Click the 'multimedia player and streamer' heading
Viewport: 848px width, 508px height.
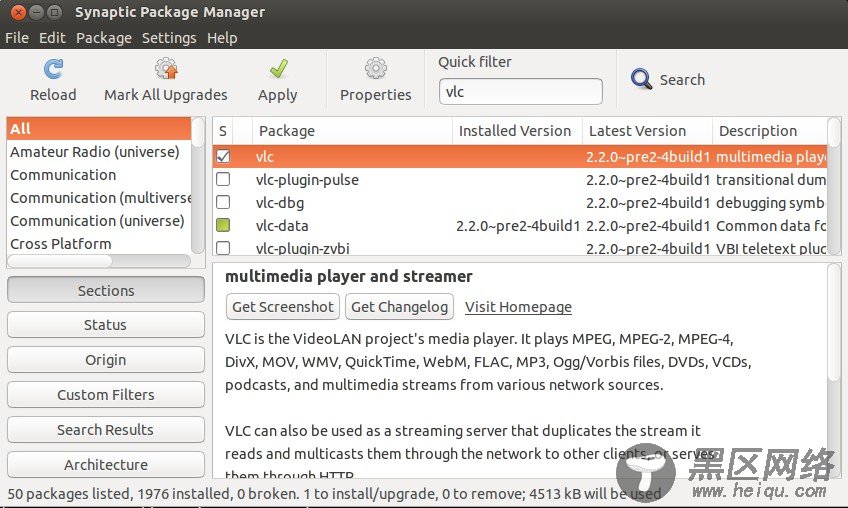[x=349, y=276]
